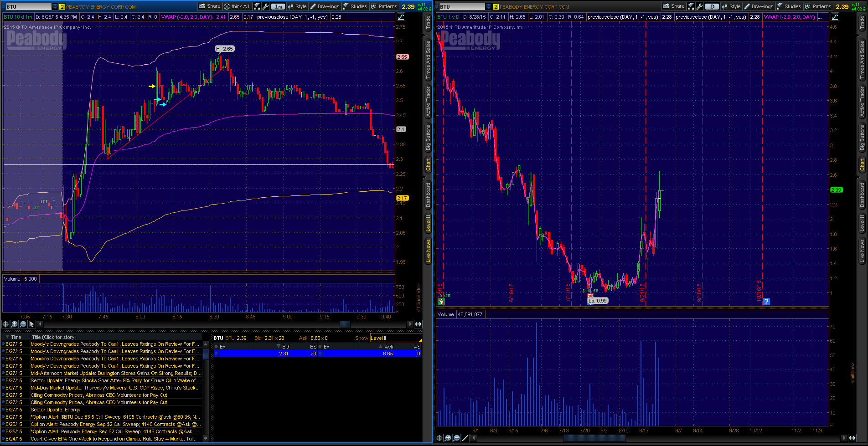
Task: Click the D time frame button on the right chart
Action: pyautogui.click(x=712, y=6)
